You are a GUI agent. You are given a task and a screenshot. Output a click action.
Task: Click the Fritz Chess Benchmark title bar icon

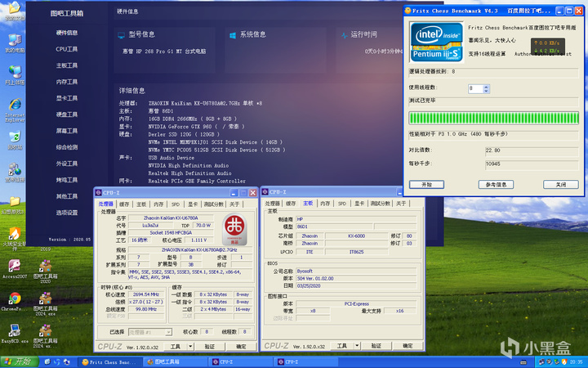click(x=408, y=11)
